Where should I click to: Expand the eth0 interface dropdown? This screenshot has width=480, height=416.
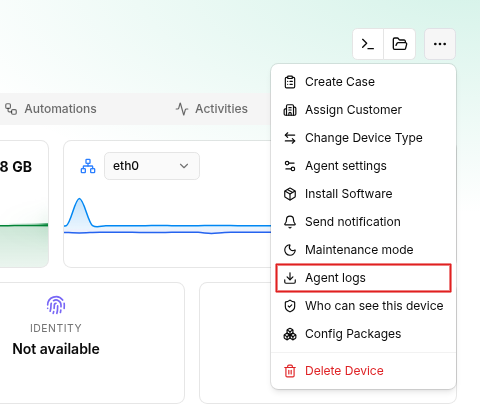click(152, 166)
